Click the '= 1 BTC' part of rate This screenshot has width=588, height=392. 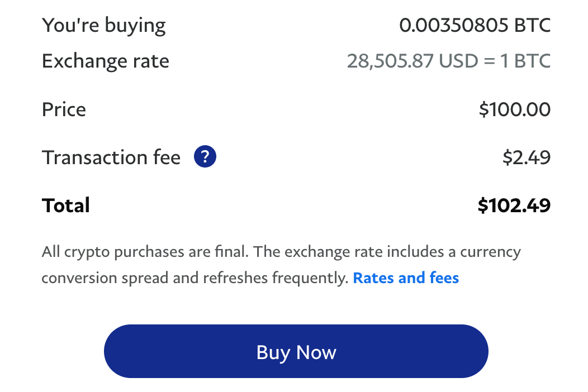(x=517, y=61)
